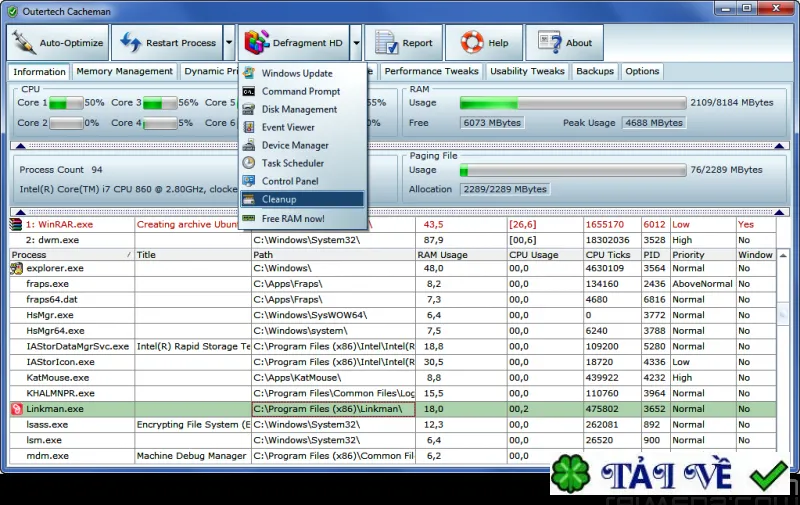This screenshot has width=800, height=505.
Task: Click the Restart Process arrows icon
Action: point(130,43)
